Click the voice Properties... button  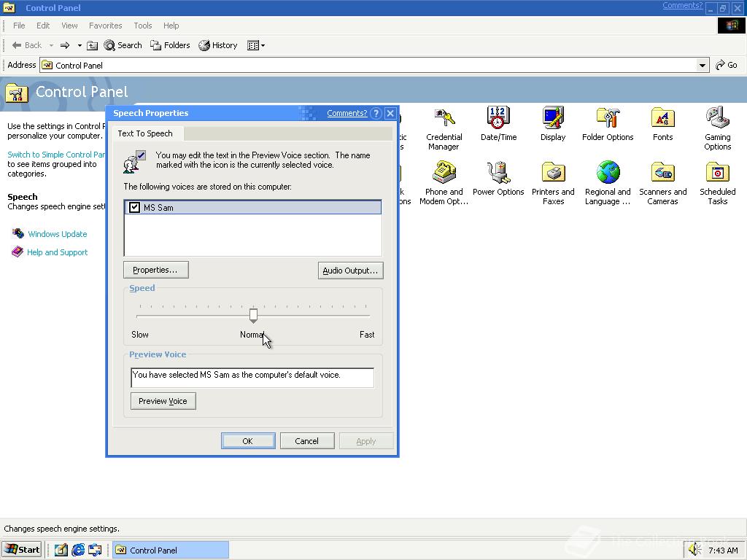pos(156,270)
